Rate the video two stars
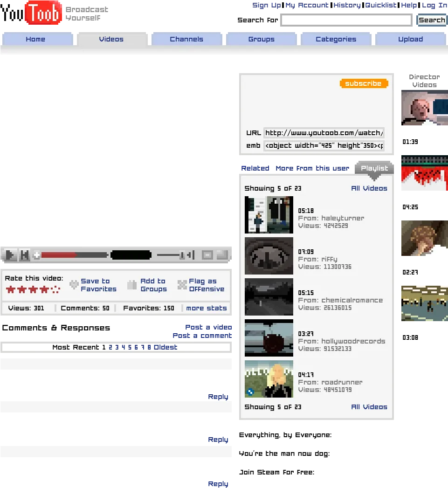The image size is (448, 488). pyautogui.click(x=22, y=289)
